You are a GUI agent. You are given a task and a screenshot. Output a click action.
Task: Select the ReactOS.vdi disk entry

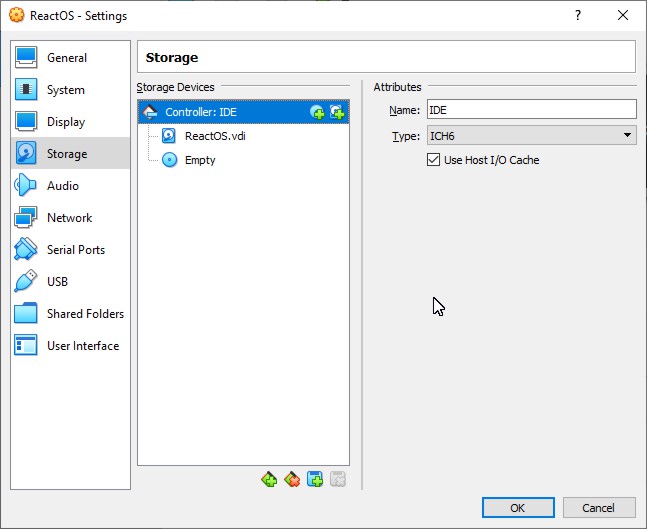[x=243, y=136]
